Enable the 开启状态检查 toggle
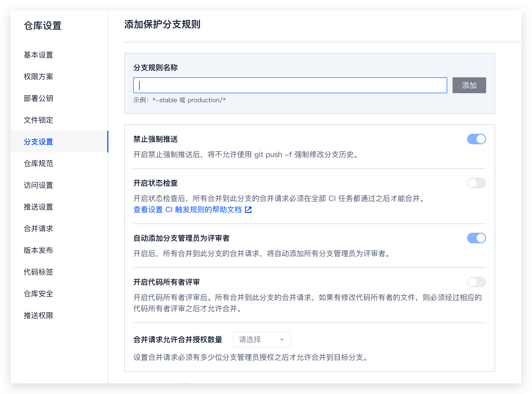The width and height of the screenshot is (532, 394). pyautogui.click(x=476, y=183)
